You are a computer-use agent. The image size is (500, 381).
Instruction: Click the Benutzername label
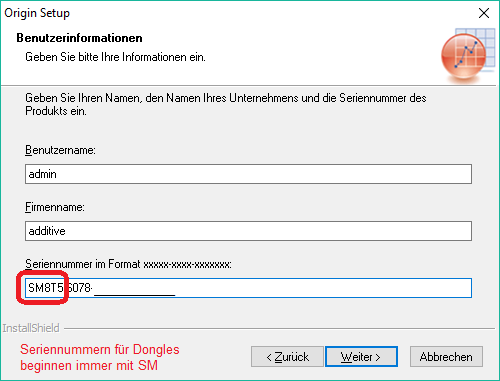(60, 150)
